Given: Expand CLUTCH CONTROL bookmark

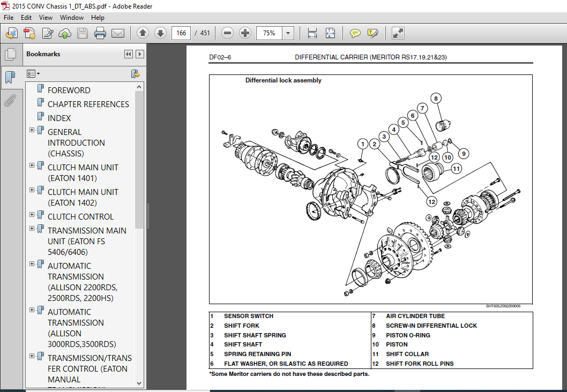Looking at the screenshot, I should click(32, 214).
